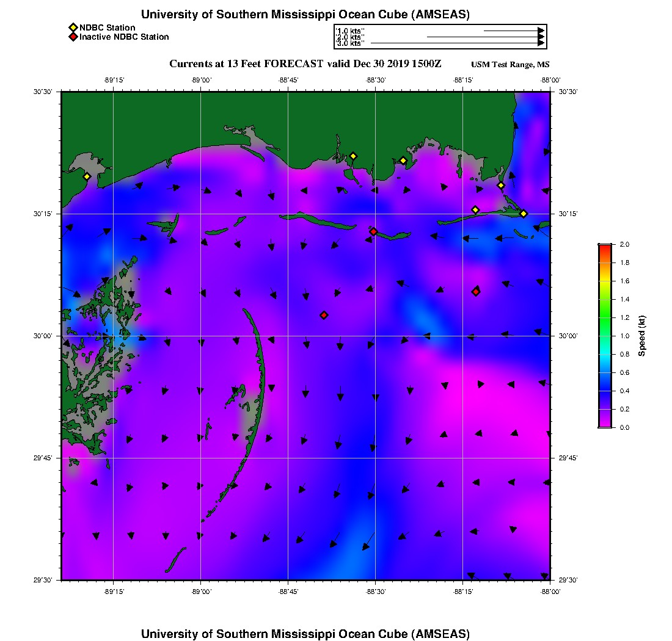This screenshot has width=672, height=641.
Task: Click the bottom 'Ocean Cube (AMSEAS)' footer title
Action: (x=305, y=634)
